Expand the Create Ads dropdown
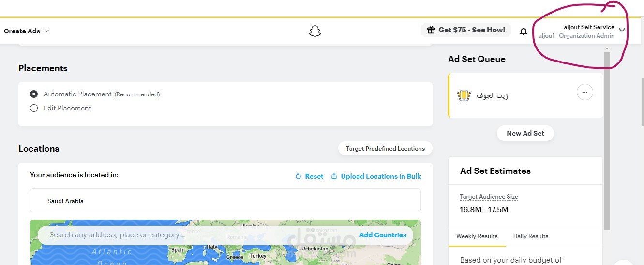Viewport: 644px width, 265px height. [27, 31]
